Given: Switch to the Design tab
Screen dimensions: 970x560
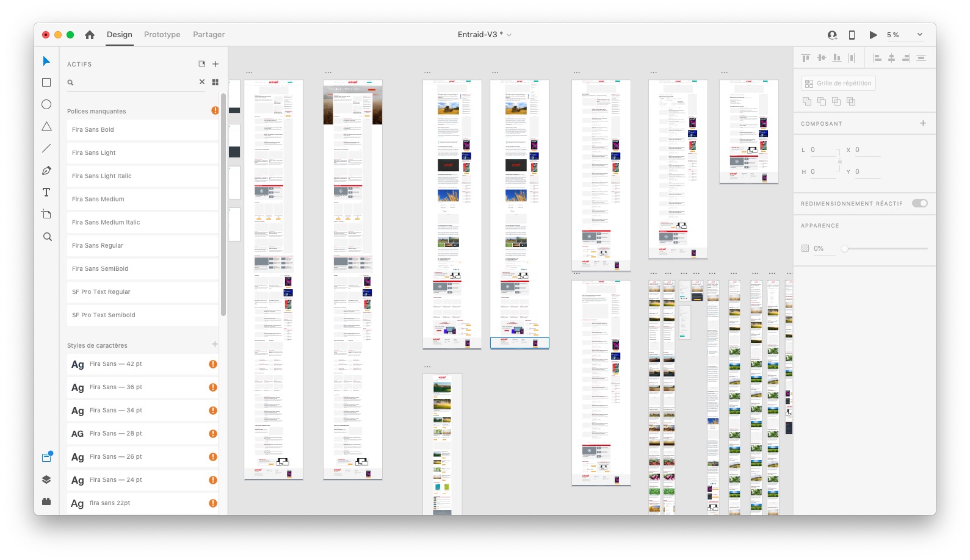Looking at the screenshot, I should click(120, 35).
